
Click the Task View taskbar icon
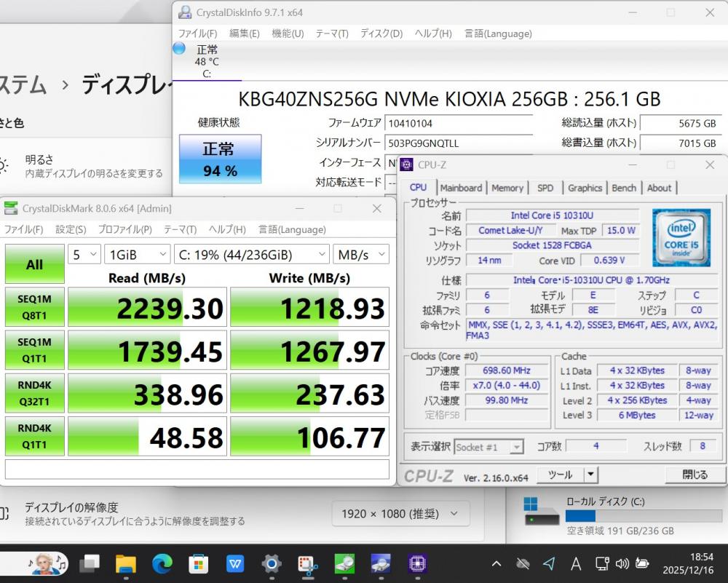pos(90,564)
